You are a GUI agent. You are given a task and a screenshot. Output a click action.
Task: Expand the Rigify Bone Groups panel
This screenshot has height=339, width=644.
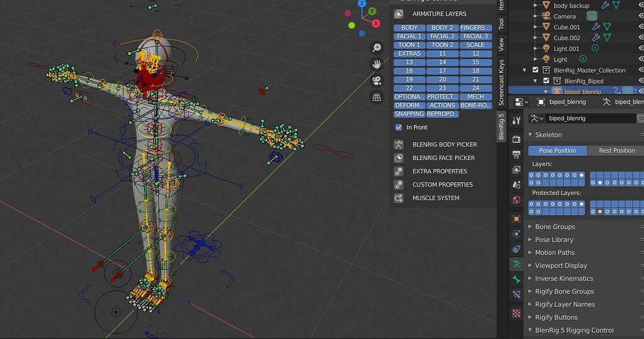click(x=530, y=291)
